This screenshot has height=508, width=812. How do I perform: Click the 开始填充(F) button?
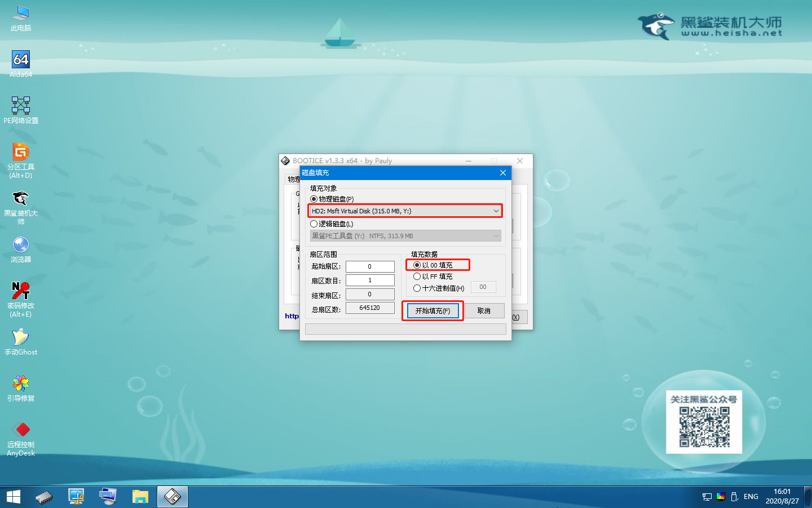click(x=433, y=311)
